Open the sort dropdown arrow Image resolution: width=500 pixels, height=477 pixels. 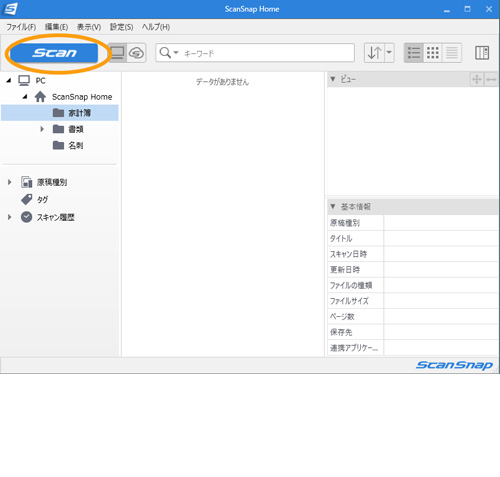click(389, 53)
